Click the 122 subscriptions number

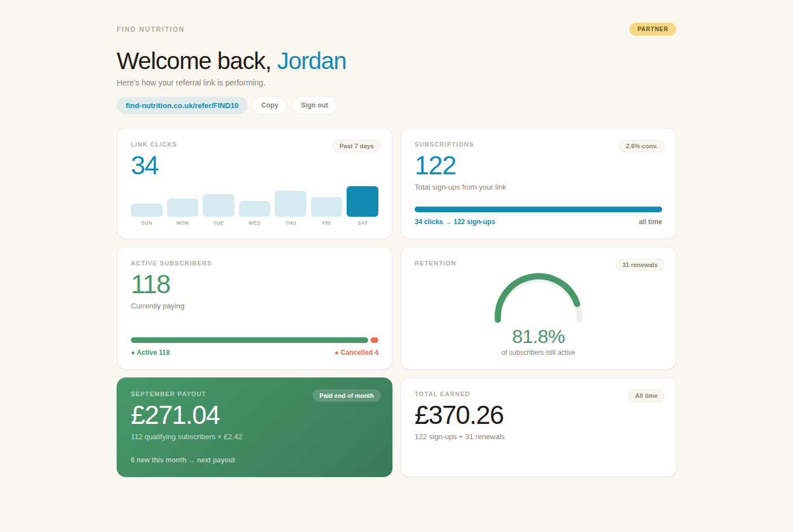click(435, 166)
